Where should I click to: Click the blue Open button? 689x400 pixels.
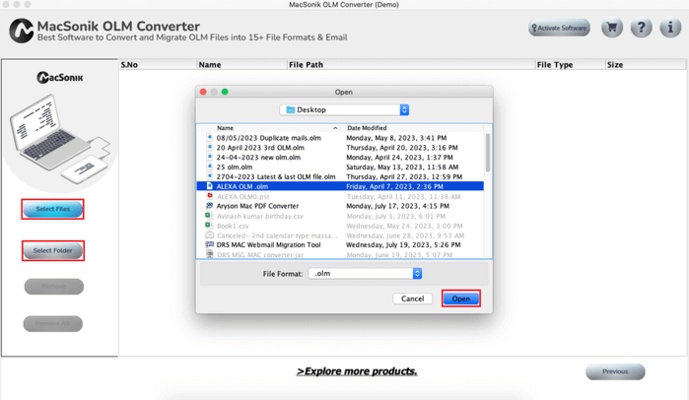tap(461, 298)
